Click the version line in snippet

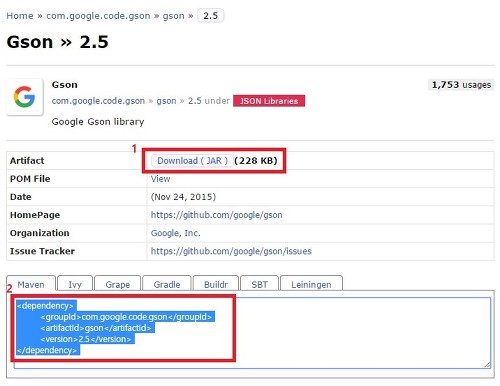tap(86, 339)
